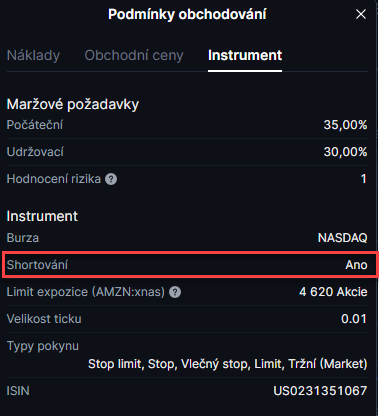Click the Počáteční margin value 35,00%

pos(346,125)
